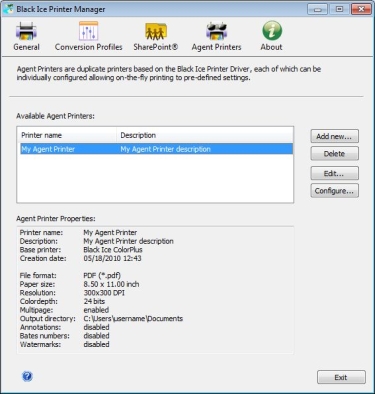Viewport: 375px width, 394px height.
Task: Minimize the Black Ice Printer Manager window
Action: pos(317,9)
